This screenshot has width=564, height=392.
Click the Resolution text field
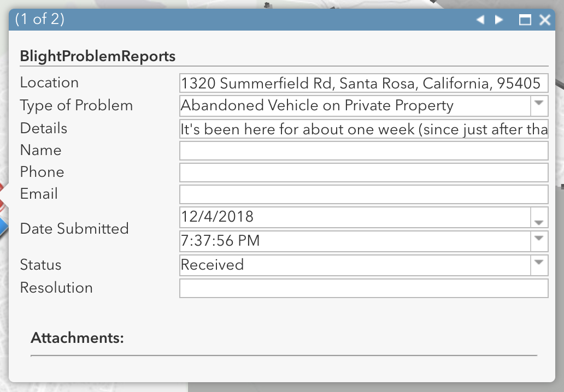(x=363, y=288)
